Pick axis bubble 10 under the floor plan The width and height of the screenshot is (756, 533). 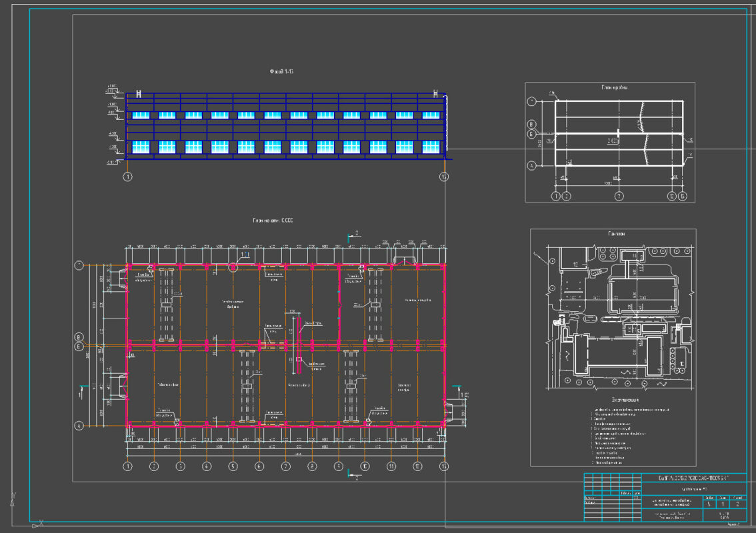[365, 466]
